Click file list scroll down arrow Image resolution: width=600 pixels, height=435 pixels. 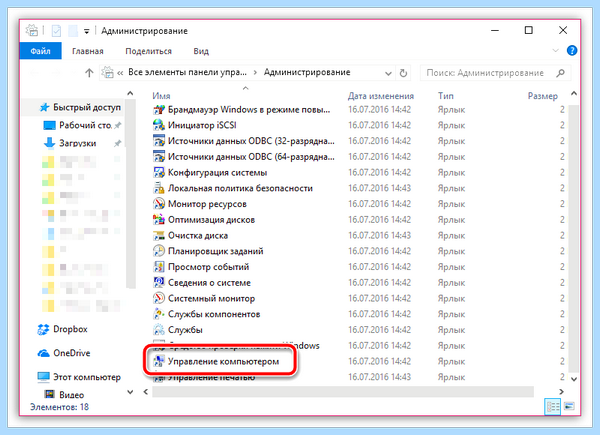tap(574, 379)
